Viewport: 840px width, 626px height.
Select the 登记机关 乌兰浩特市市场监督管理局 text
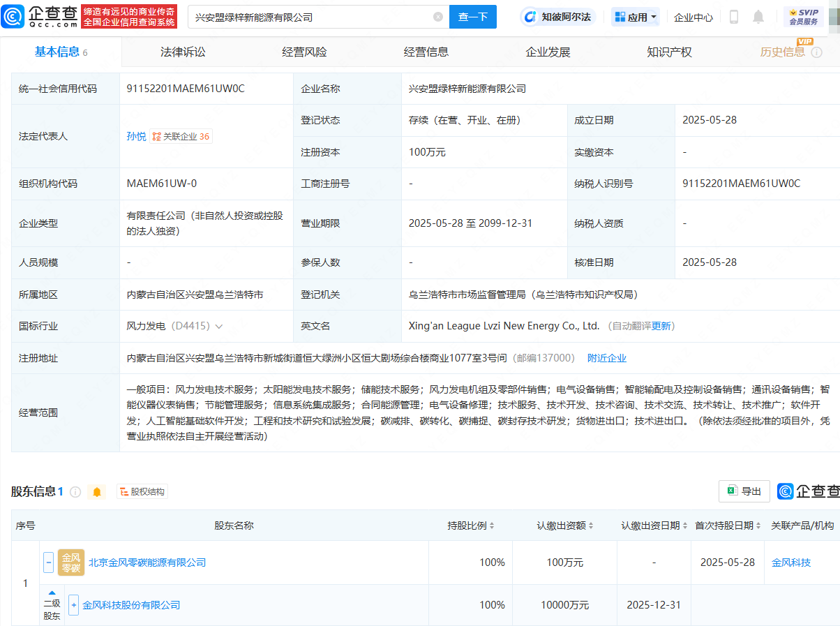(523, 295)
